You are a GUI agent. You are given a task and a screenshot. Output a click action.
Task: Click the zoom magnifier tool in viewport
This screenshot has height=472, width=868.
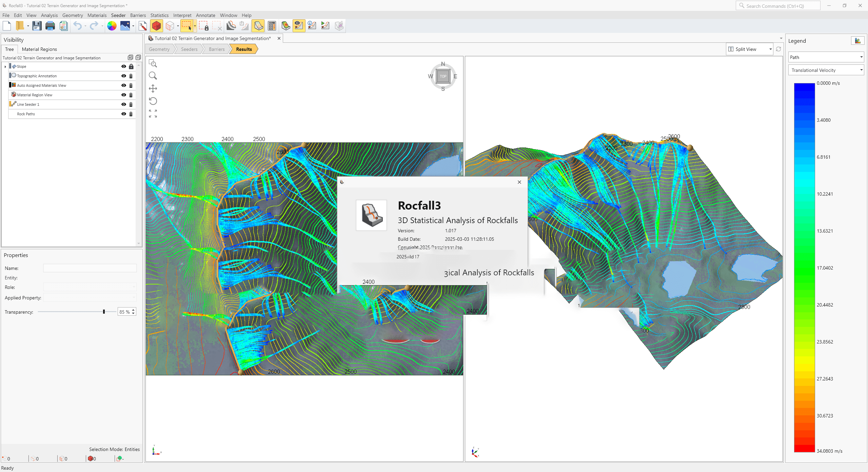[153, 76]
